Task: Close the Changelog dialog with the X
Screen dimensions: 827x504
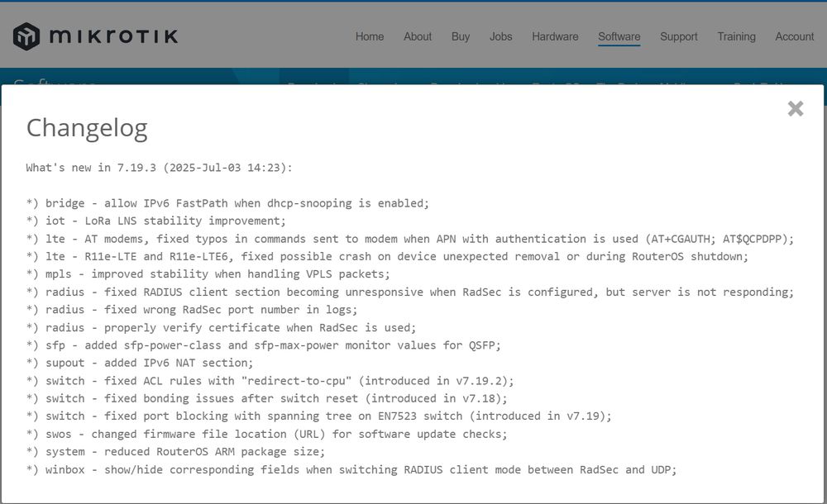Action: pos(796,108)
